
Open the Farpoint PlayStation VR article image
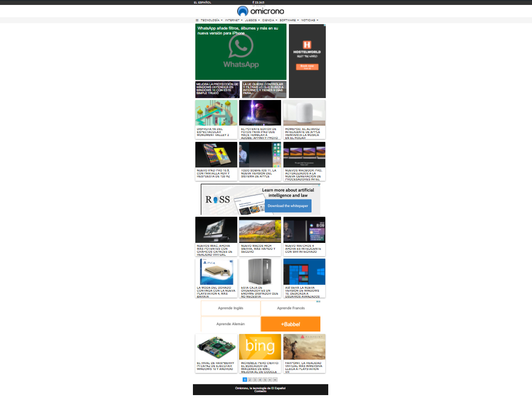(304, 347)
